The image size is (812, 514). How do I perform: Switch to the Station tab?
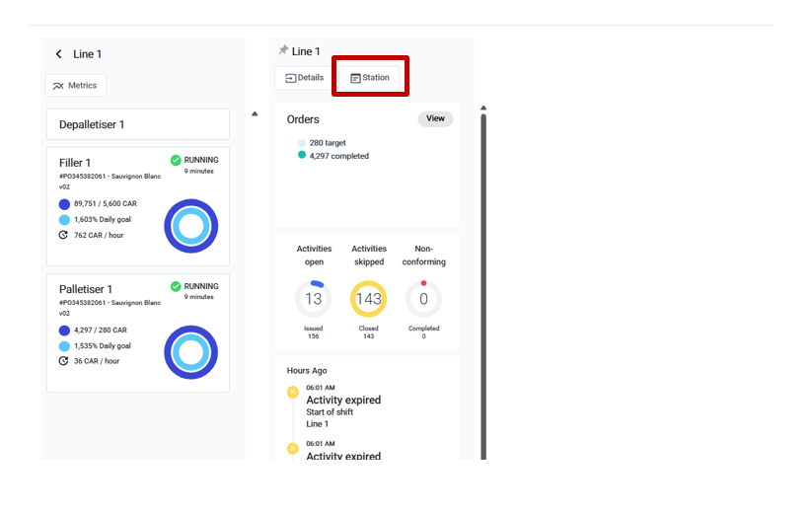370,77
